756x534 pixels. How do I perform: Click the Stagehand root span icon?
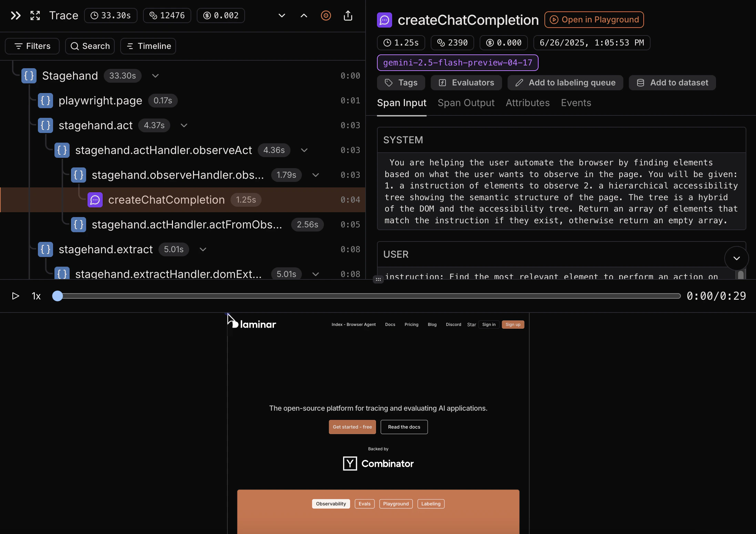pos(29,76)
